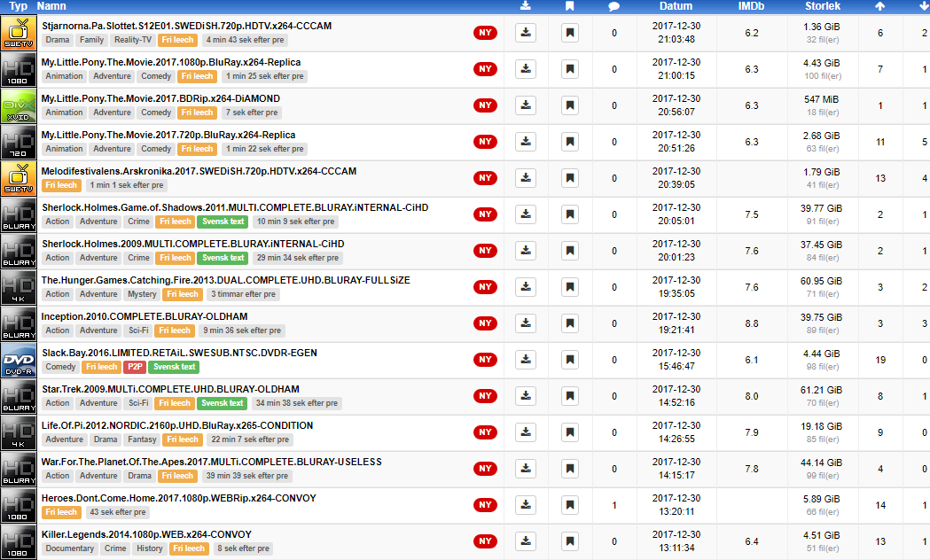Viewport: 930px width, 560px height.
Task: Click IMDb rating 8.8 for Inception
Action: pyautogui.click(x=752, y=323)
